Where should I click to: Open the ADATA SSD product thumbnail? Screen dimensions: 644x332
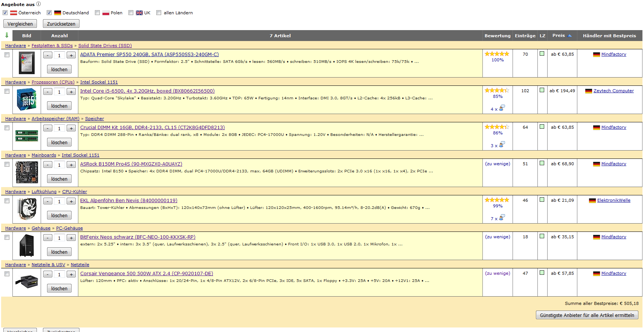click(x=27, y=63)
